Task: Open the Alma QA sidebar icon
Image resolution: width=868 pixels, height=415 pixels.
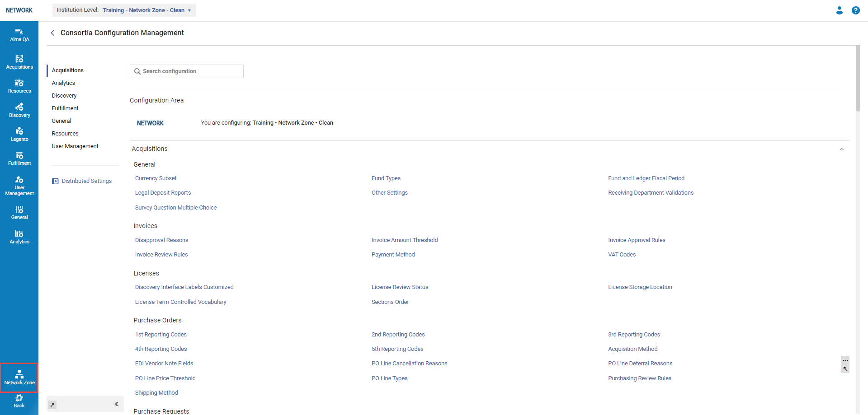Action: click(x=19, y=35)
